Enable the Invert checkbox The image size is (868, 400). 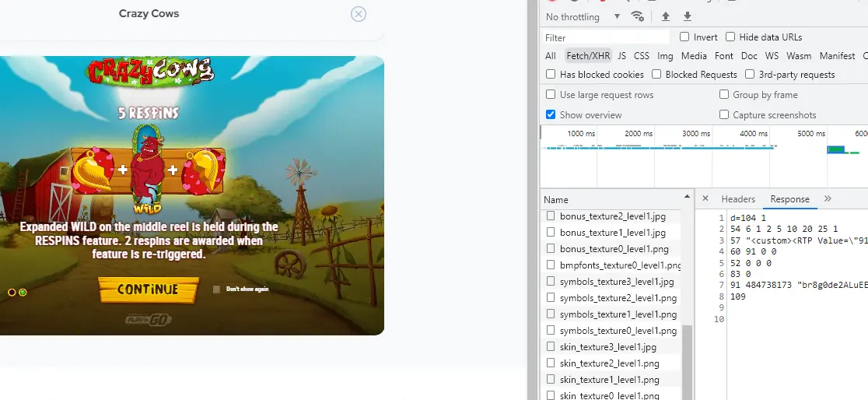684,37
